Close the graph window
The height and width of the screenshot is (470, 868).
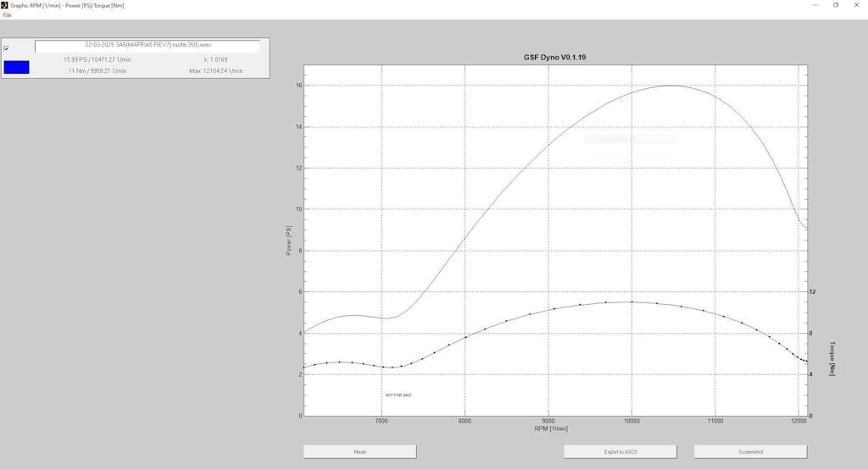(x=858, y=4)
